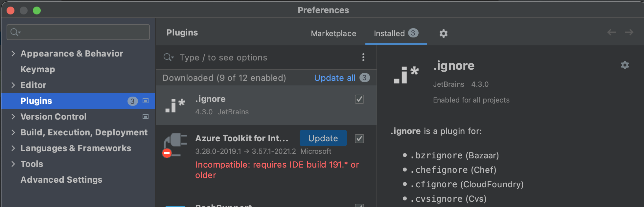The width and height of the screenshot is (644, 207).
Task: Click the .ignore plugin icon in list
Action: point(175,105)
